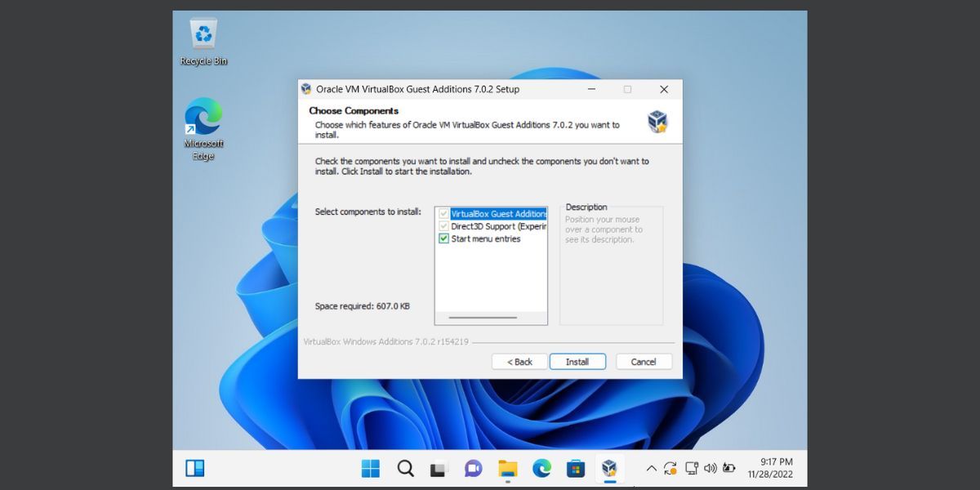Close the Guest Additions setup window
This screenshot has height=490, width=980.
point(664,89)
